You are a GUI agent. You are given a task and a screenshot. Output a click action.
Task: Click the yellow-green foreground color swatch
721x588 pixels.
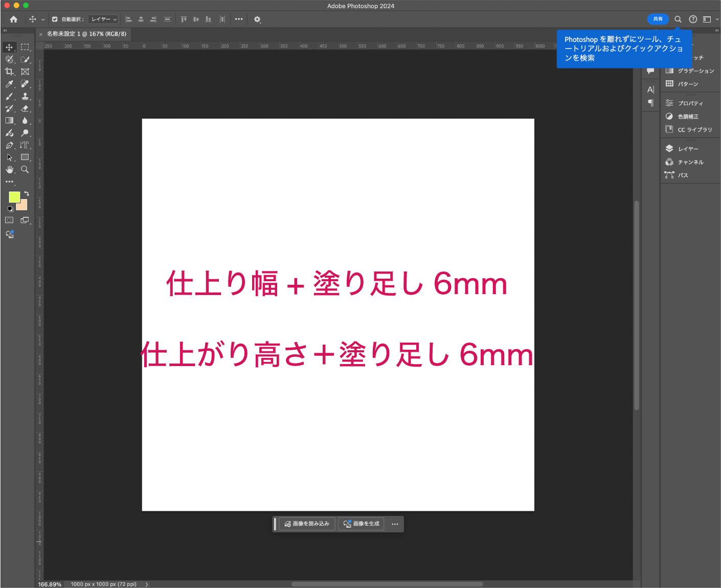coord(14,197)
